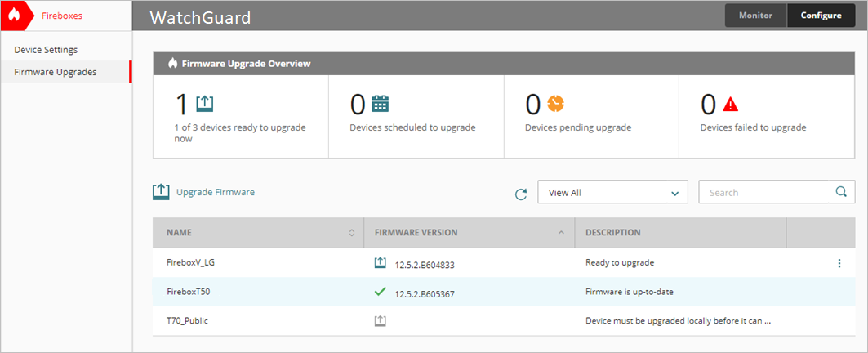The height and width of the screenshot is (353, 868).
Task: Click the pending upgrade clock icon
Action: (556, 103)
